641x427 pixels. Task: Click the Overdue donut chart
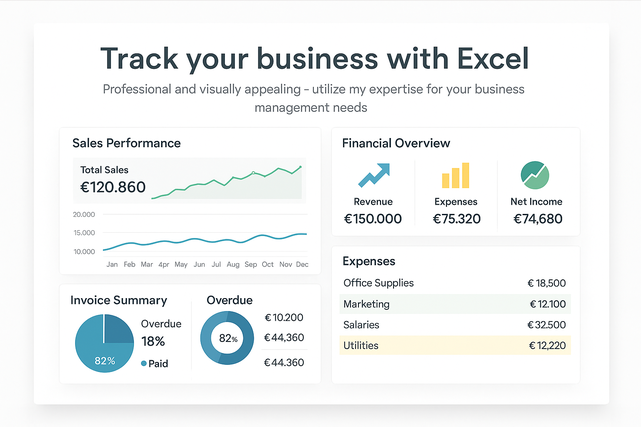228,339
